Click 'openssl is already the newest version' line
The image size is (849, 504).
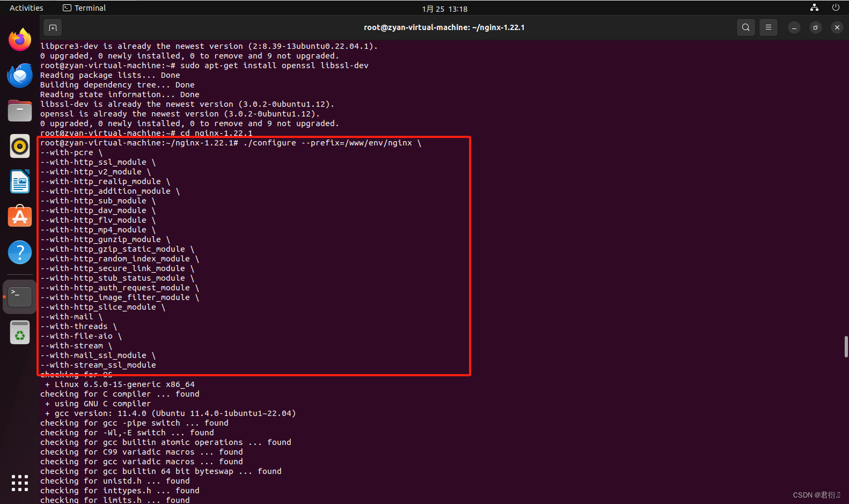pyautogui.click(x=180, y=114)
